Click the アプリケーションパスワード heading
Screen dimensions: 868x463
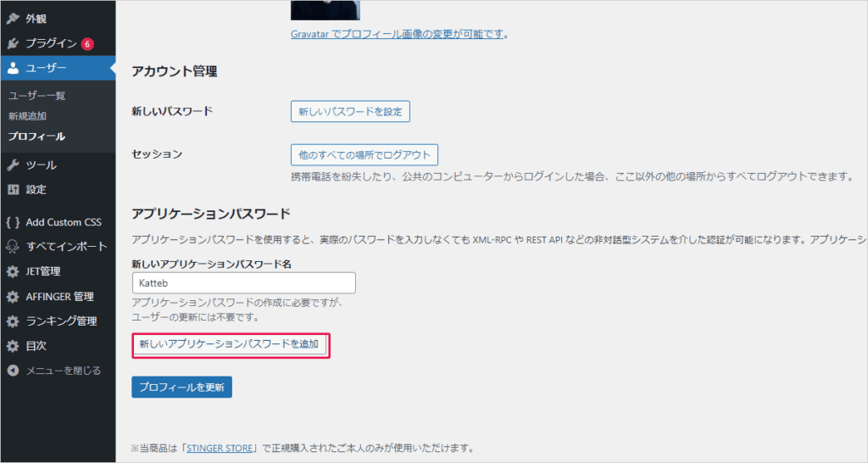click(211, 214)
